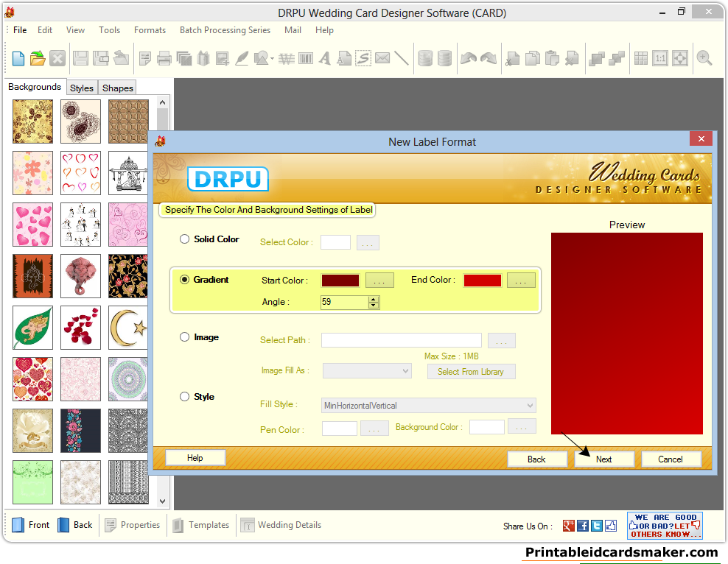Click the Select Path input field

click(x=402, y=340)
